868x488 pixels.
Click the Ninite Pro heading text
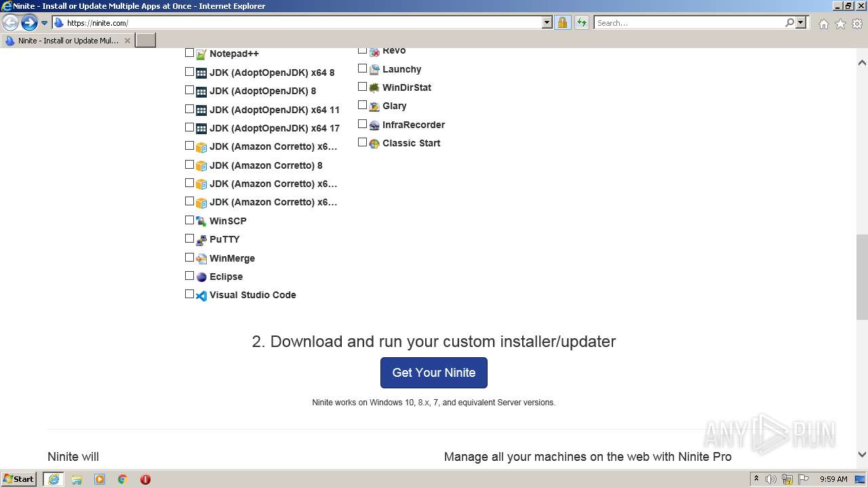pyautogui.click(x=588, y=457)
